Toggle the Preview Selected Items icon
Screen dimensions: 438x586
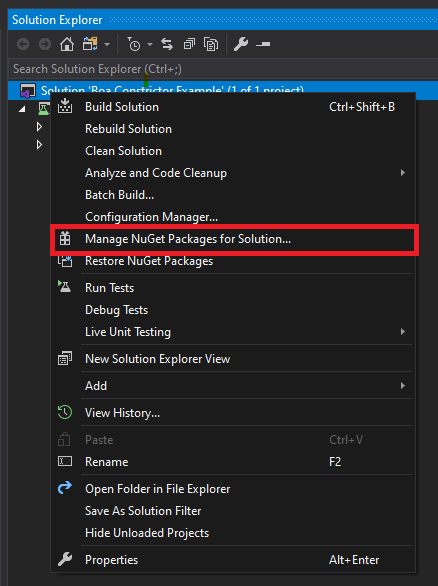click(263, 44)
